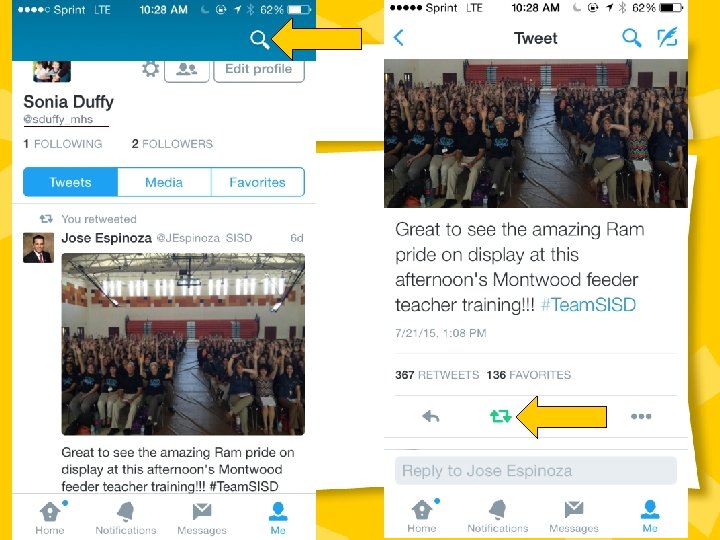720x540 pixels.
Task: Tap the reply arrow icon below the tweet
Action: pyautogui.click(x=431, y=416)
